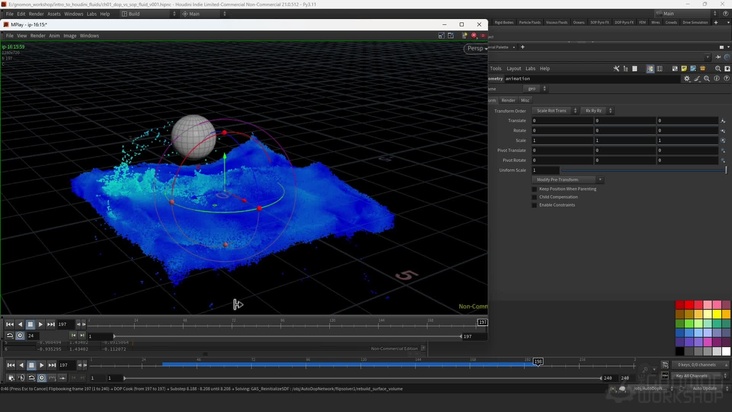Toggle loop mode icon in MPlay
The height and width of the screenshot is (412, 732).
(x=10, y=335)
